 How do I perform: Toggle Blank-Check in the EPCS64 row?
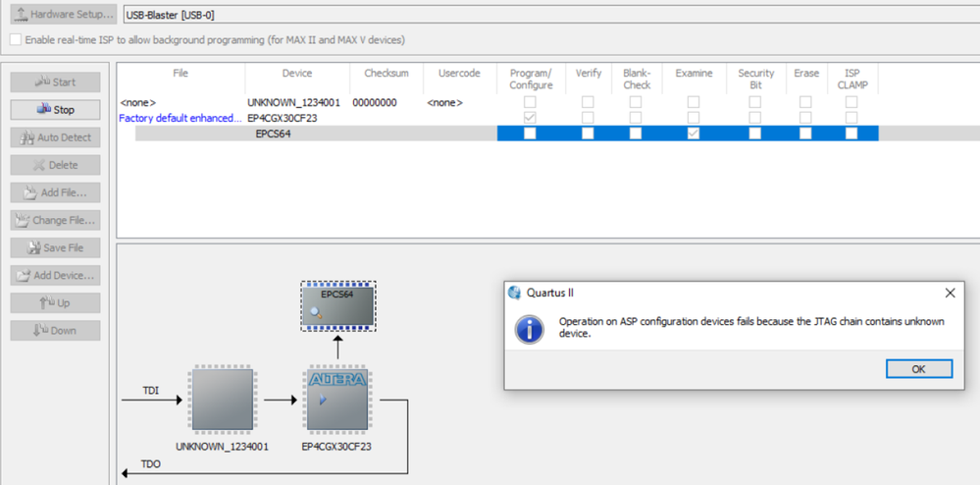pyautogui.click(x=635, y=134)
